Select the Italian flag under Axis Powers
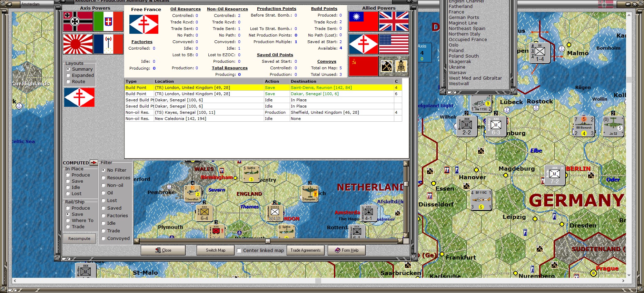Image resolution: width=644 pixels, height=293 pixels. (x=108, y=21)
